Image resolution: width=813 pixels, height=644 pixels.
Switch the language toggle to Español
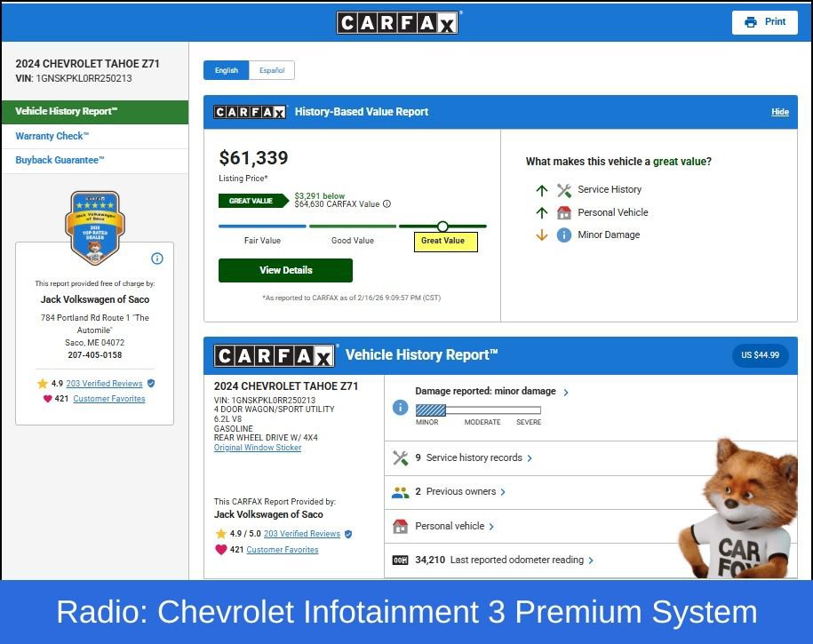pos(272,70)
